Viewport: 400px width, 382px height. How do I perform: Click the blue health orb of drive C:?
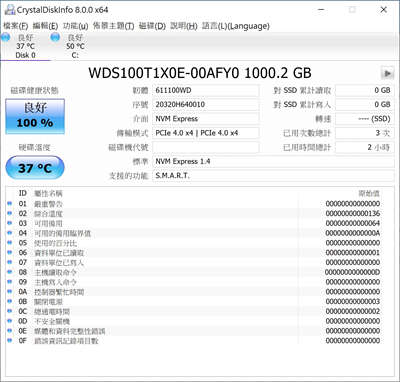55,37
